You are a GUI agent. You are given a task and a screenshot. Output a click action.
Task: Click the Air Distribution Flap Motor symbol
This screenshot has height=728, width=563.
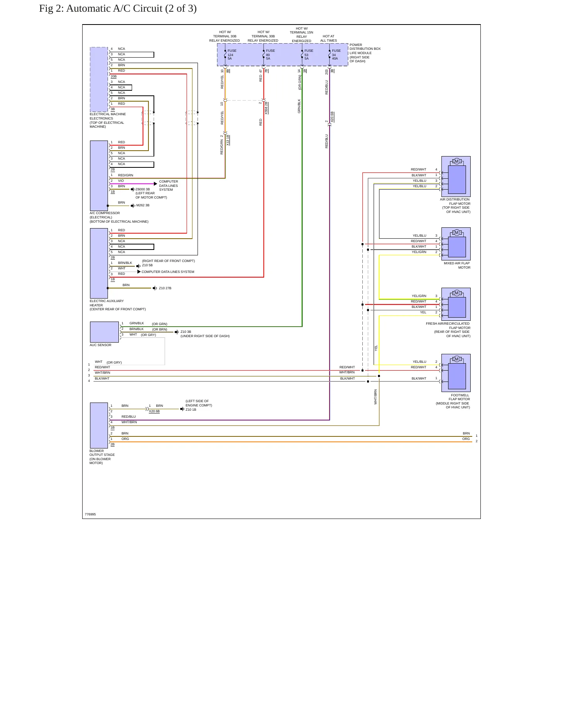click(x=456, y=176)
